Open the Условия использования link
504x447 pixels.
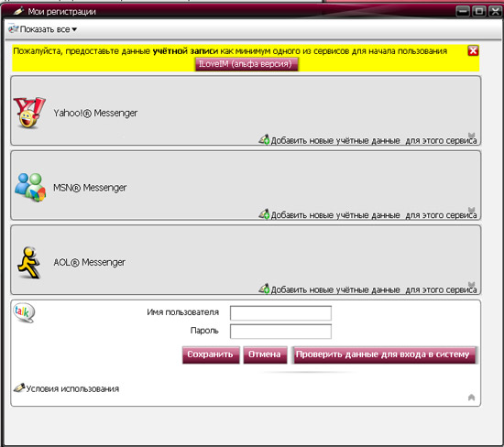tap(72, 389)
